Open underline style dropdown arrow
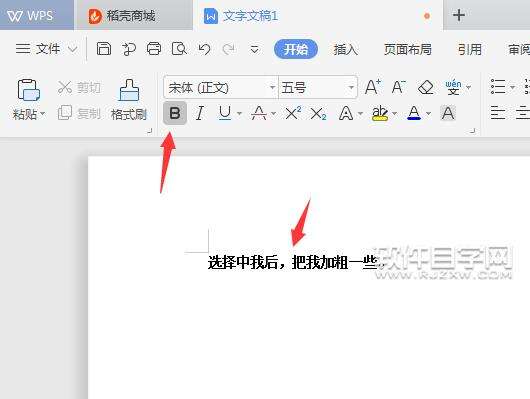Screen dimensions: 530x399 (x=239, y=113)
